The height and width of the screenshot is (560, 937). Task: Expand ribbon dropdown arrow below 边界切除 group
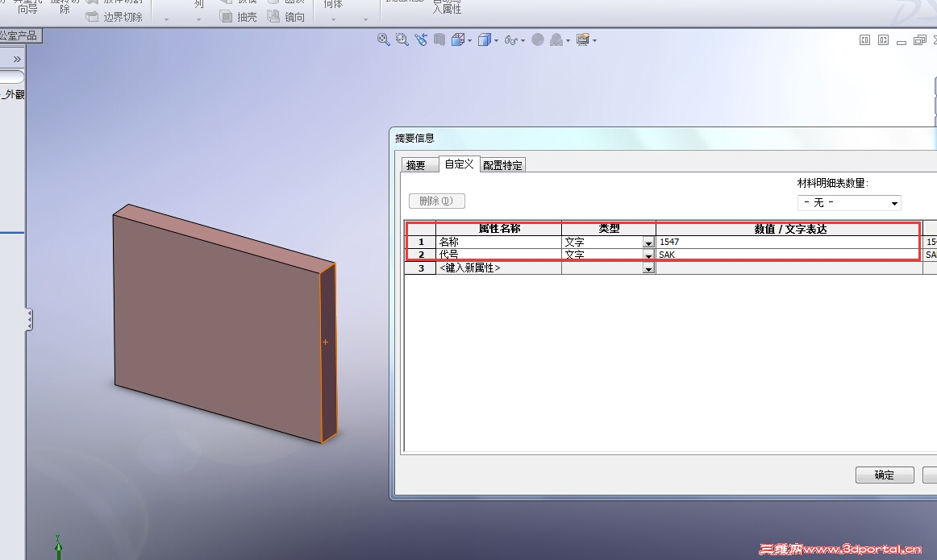coord(166,19)
